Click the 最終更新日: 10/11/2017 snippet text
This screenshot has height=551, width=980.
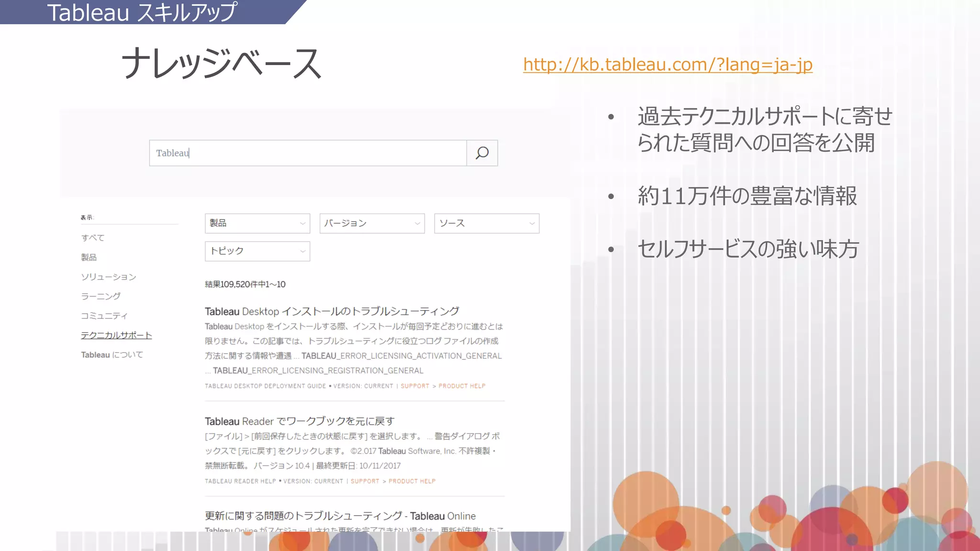(358, 466)
